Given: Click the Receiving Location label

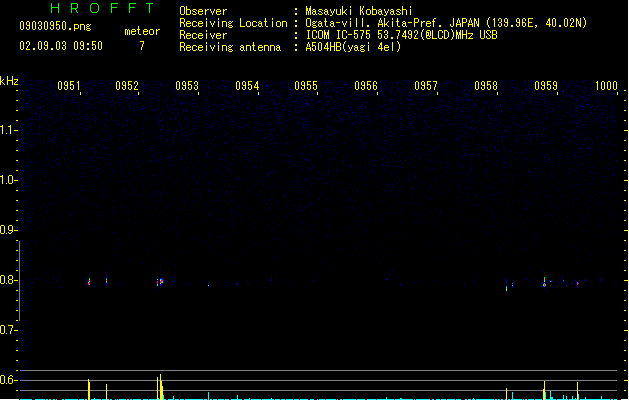Looking at the screenshot, I should coord(233,23).
